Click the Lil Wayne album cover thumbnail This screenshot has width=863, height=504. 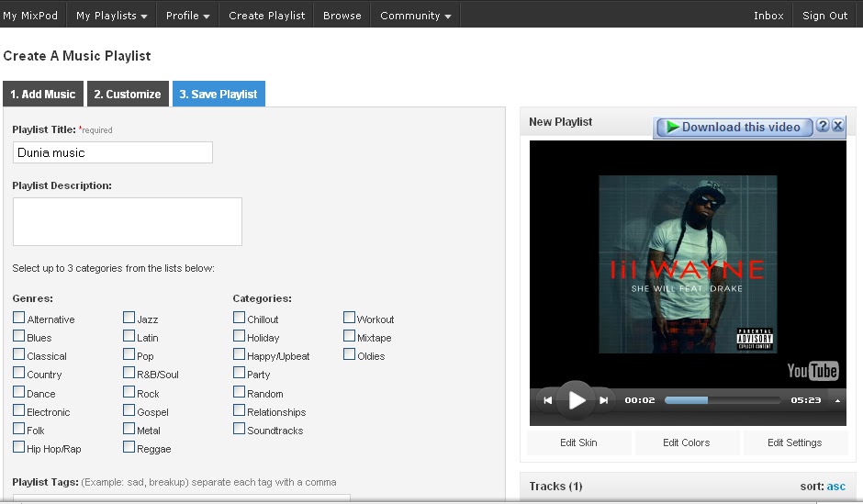tap(688, 264)
